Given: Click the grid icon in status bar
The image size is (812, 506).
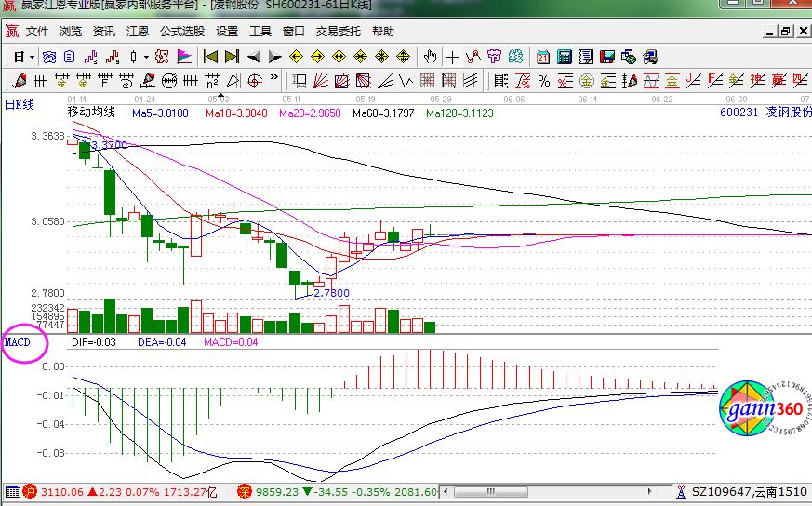Looking at the screenshot, I should pos(11,491).
